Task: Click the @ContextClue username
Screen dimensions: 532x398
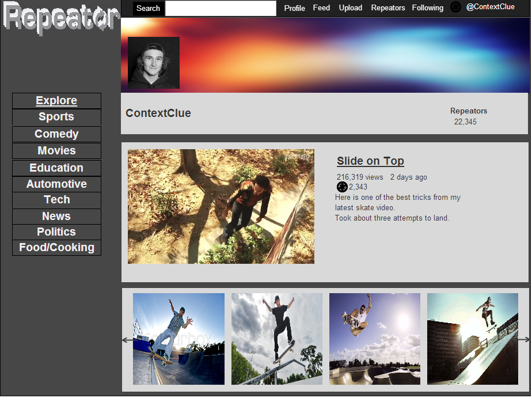Action: coord(491,7)
